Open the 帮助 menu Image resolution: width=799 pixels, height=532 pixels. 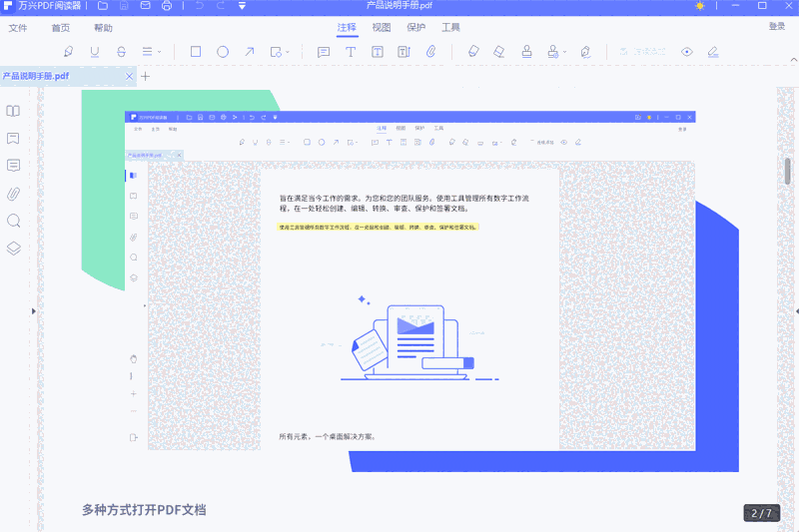pos(103,28)
